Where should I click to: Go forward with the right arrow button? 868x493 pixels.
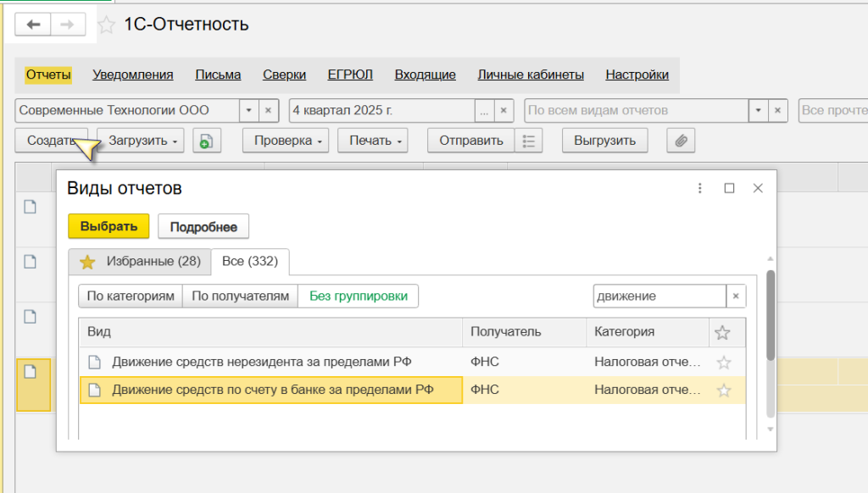(68, 25)
